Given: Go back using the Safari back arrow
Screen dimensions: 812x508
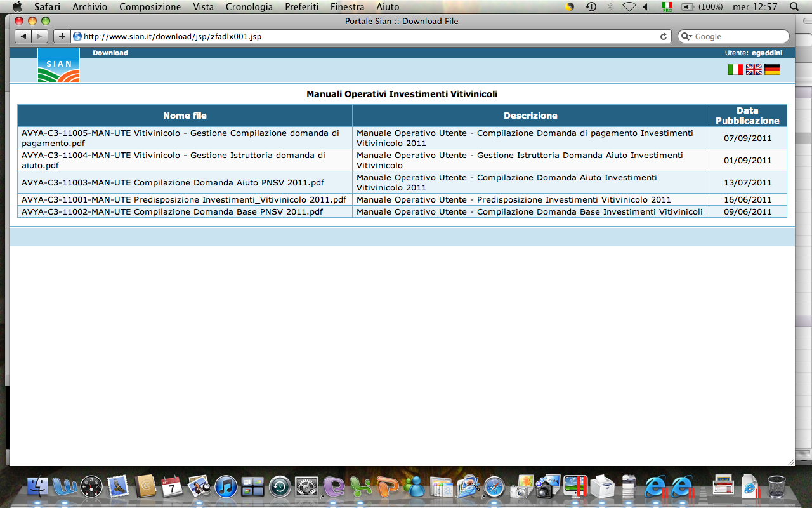Looking at the screenshot, I should coord(23,37).
